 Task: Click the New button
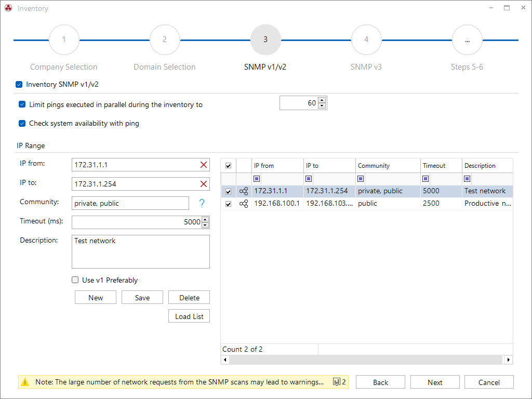96,298
